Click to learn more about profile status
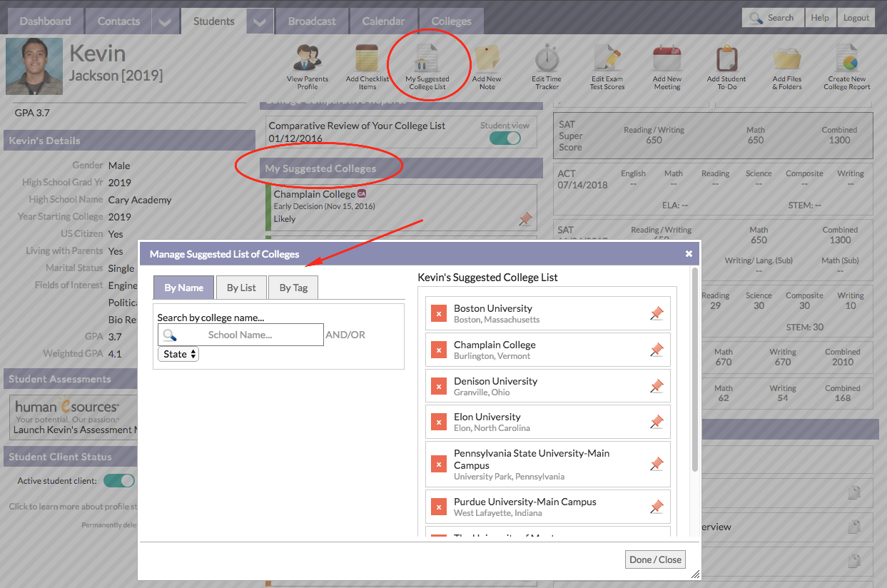Image resolution: width=887 pixels, height=588 pixels. (x=73, y=507)
